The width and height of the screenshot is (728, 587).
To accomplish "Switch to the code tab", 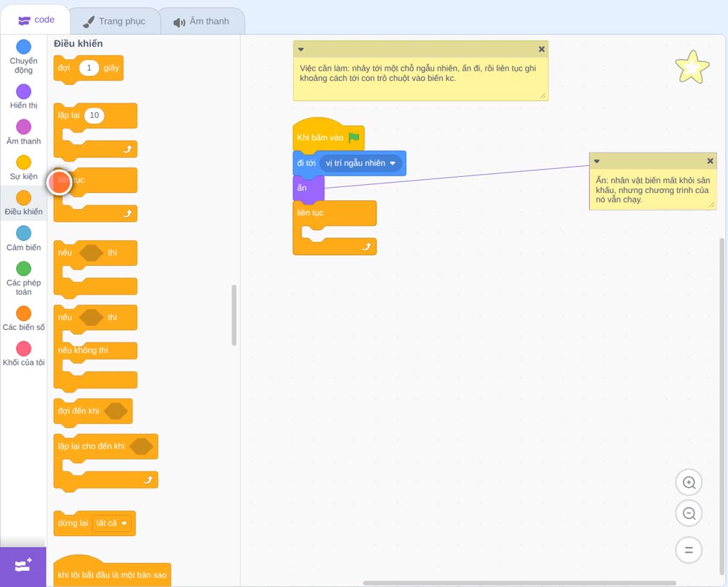I will (x=36, y=20).
